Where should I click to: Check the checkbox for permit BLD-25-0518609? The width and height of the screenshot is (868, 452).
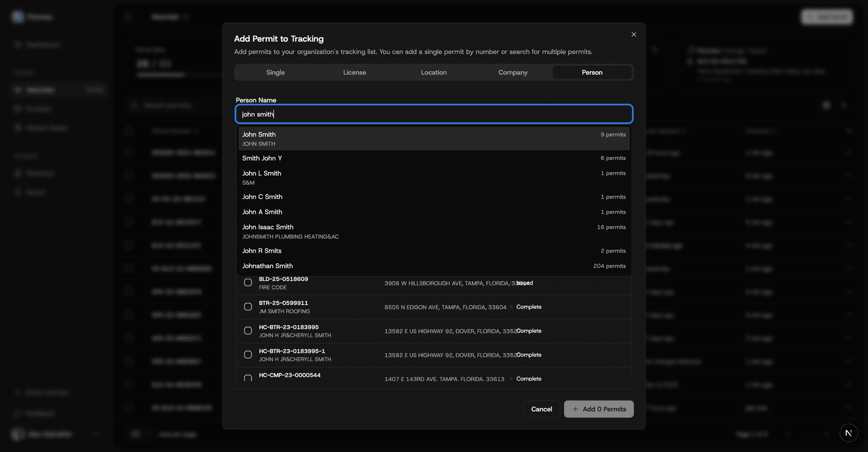248,282
